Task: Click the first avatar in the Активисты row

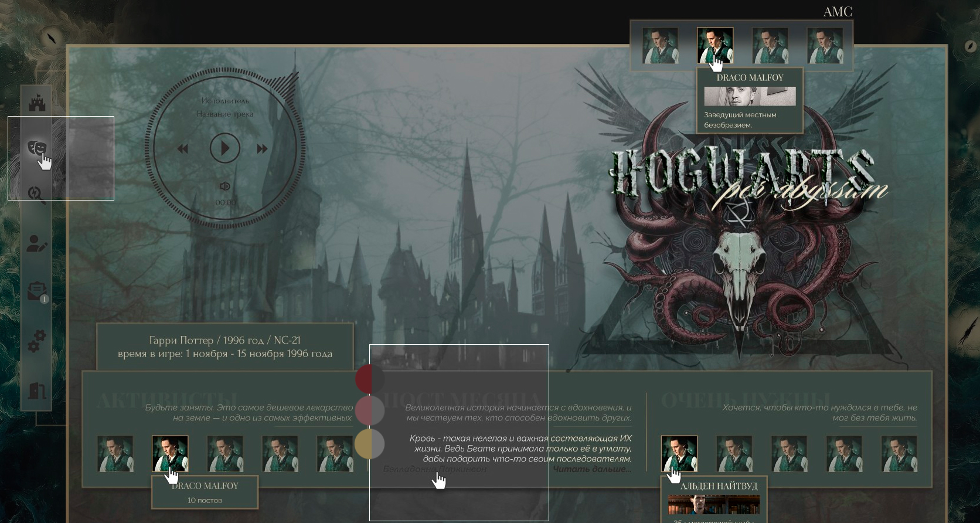Action: [x=115, y=453]
